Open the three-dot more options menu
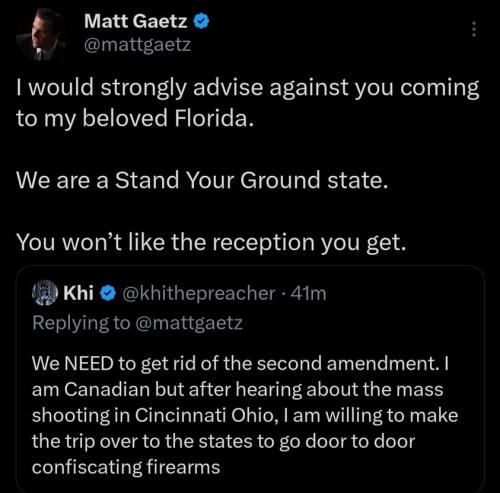This screenshot has height=493, width=500. tap(474, 29)
